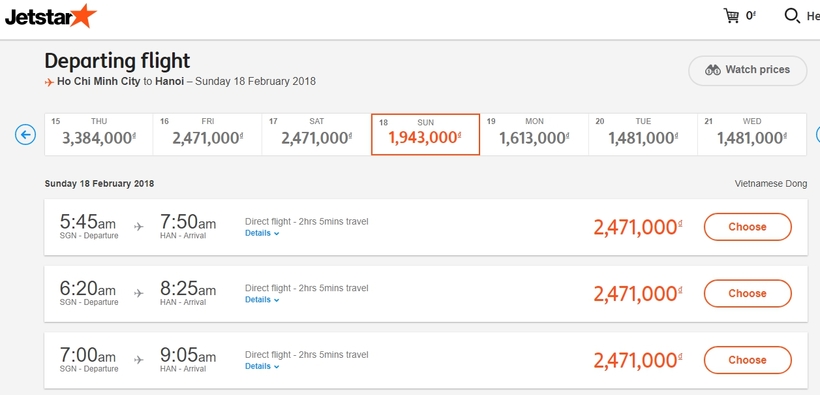Click the previous dates arrow
The height and width of the screenshot is (395, 820).
click(x=25, y=135)
